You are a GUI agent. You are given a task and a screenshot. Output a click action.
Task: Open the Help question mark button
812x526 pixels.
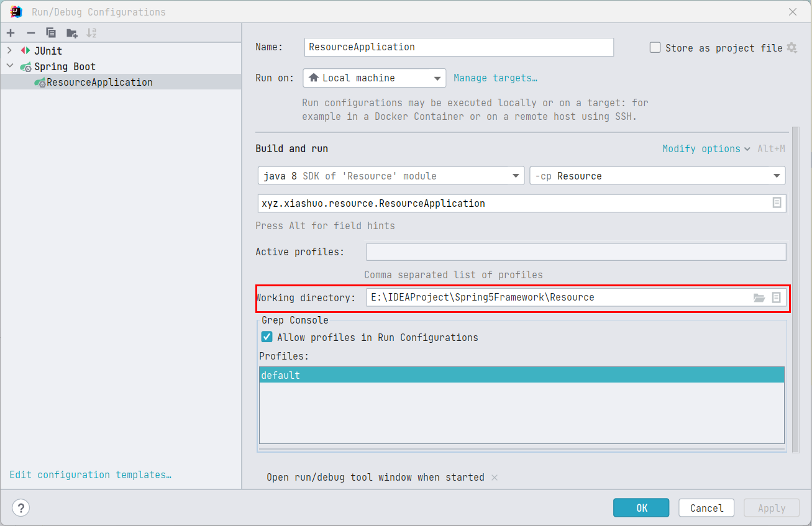21,508
